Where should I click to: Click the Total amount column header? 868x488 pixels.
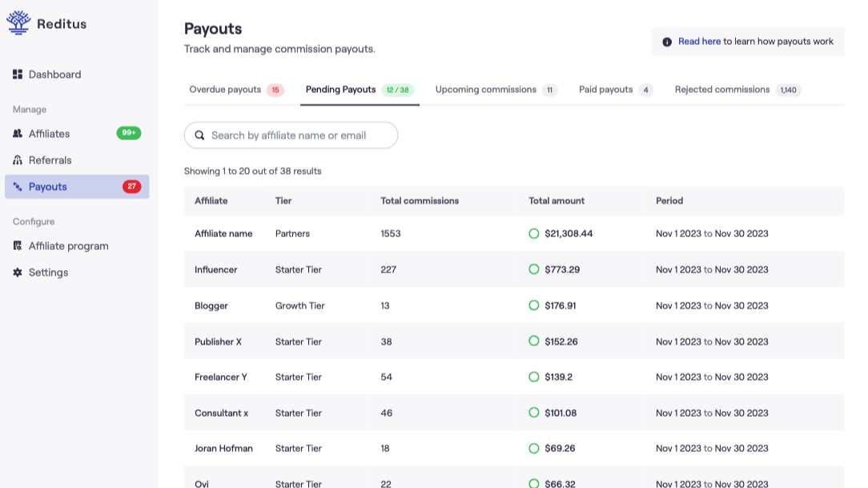pyautogui.click(x=557, y=200)
